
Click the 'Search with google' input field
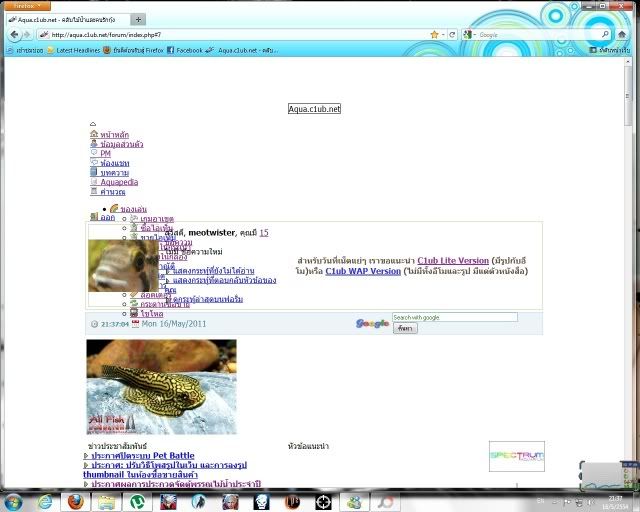tap(455, 317)
